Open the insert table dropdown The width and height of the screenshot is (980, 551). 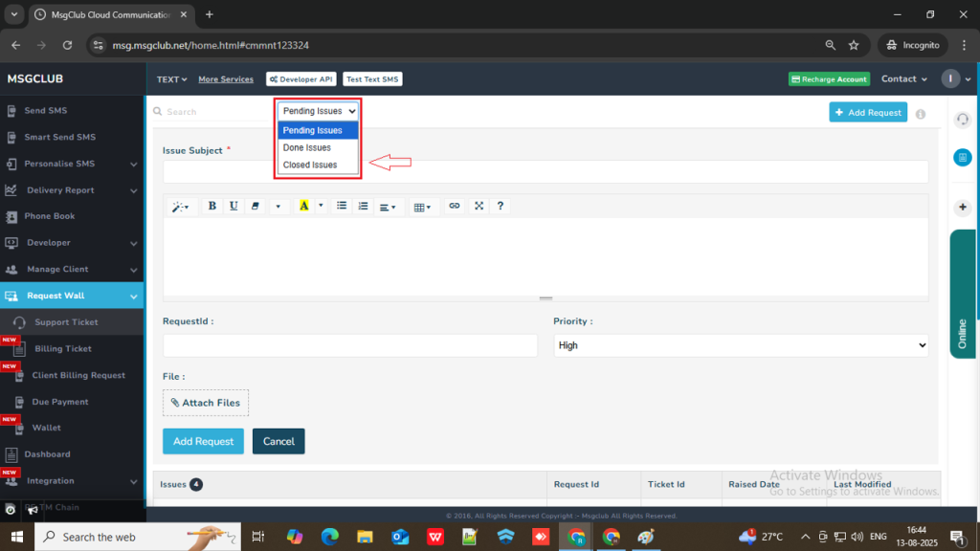[x=422, y=207]
